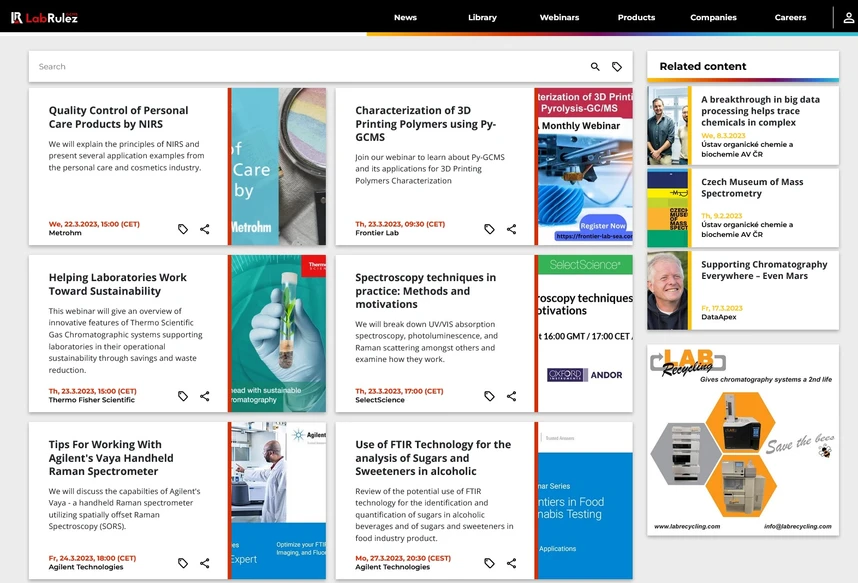Click date Mo, 27.3.2023, 20:30 (CEST)

tap(403, 558)
